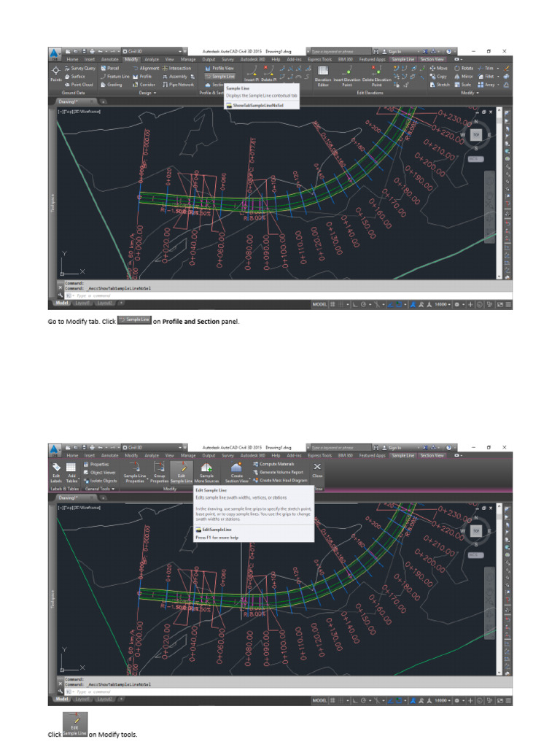The width and height of the screenshot is (560, 747).
Task: Switch to Analyze tab in upper screenshot
Action: 152,60
